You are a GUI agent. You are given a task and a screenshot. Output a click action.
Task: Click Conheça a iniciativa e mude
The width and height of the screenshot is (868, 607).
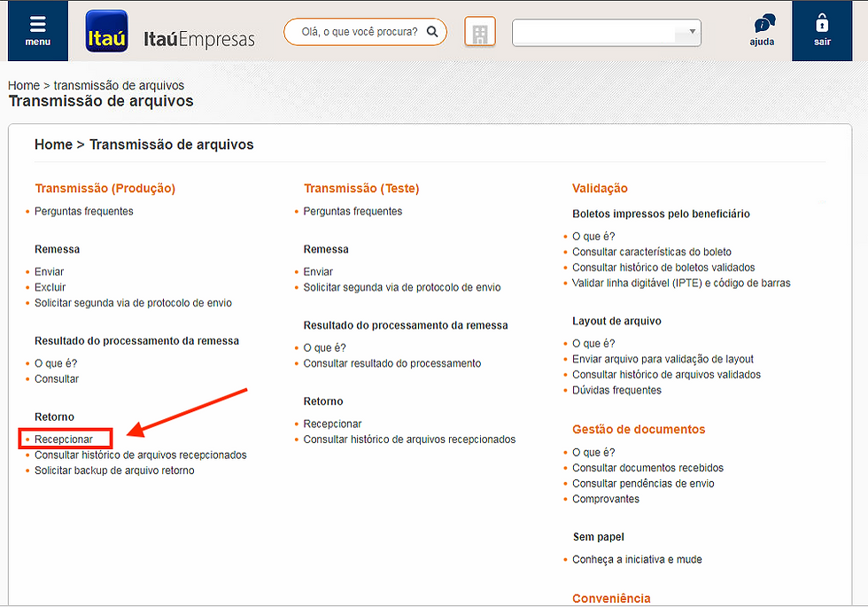pyautogui.click(x=637, y=559)
